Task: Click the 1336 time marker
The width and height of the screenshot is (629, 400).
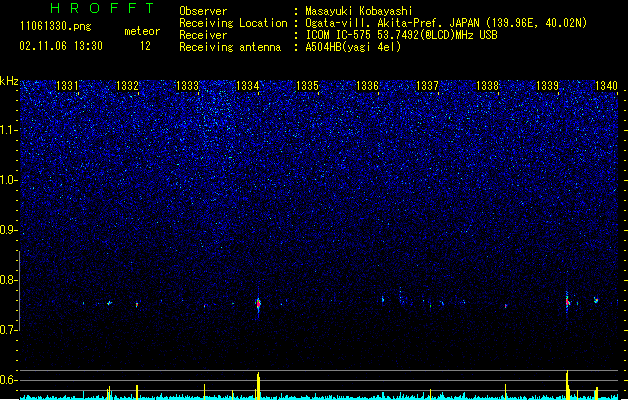Action: pos(367,86)
